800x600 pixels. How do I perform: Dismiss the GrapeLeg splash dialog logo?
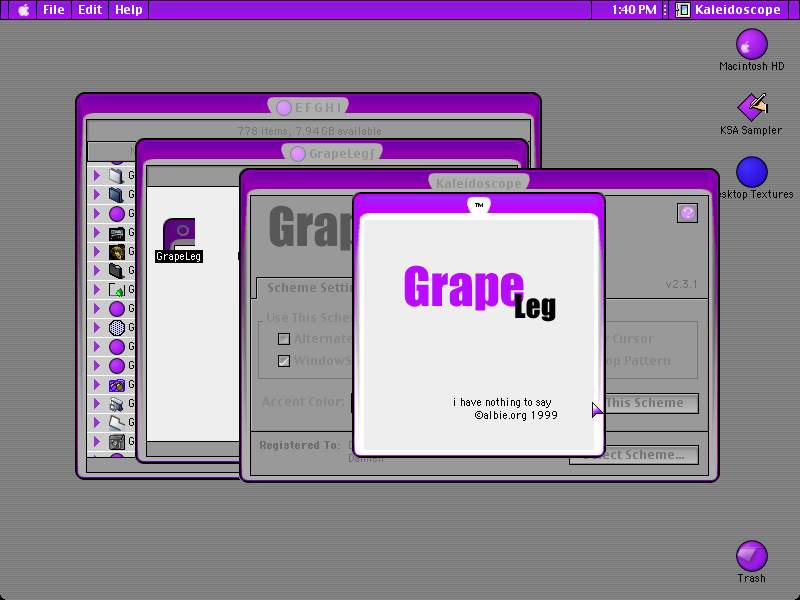[480, 292]
